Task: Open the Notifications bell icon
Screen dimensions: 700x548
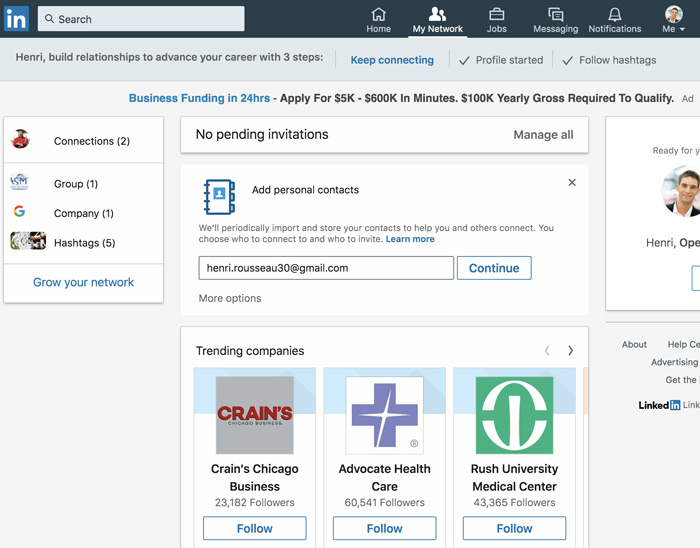Action: [615, 14]
